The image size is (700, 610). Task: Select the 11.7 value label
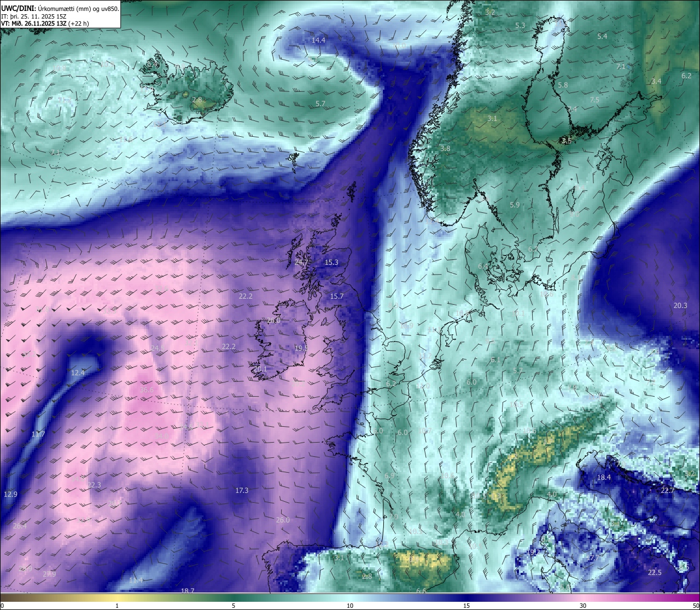[x=38, y=434]
